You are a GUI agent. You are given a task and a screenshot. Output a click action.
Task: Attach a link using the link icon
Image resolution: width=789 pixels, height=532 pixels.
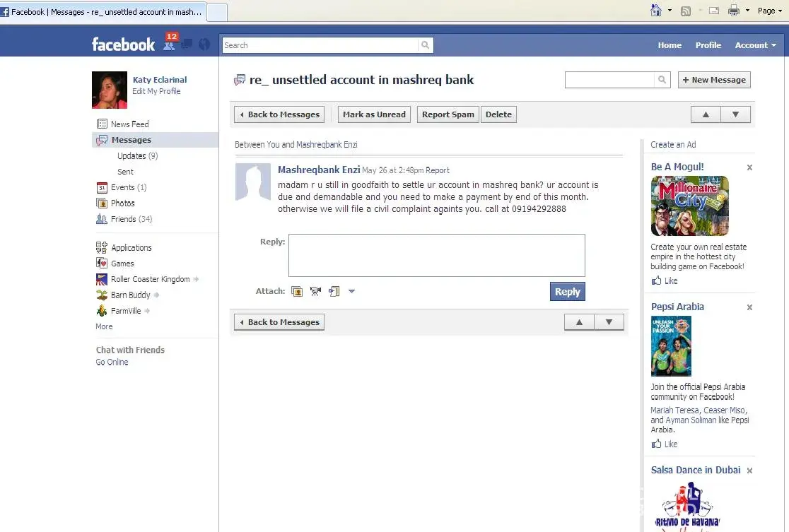tap(334, 291)
